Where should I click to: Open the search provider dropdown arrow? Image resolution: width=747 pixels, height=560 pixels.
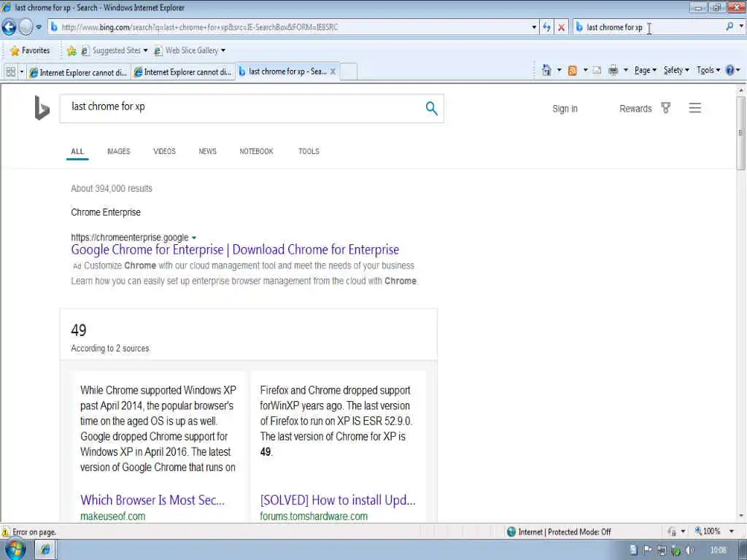(x=741, y=27)
